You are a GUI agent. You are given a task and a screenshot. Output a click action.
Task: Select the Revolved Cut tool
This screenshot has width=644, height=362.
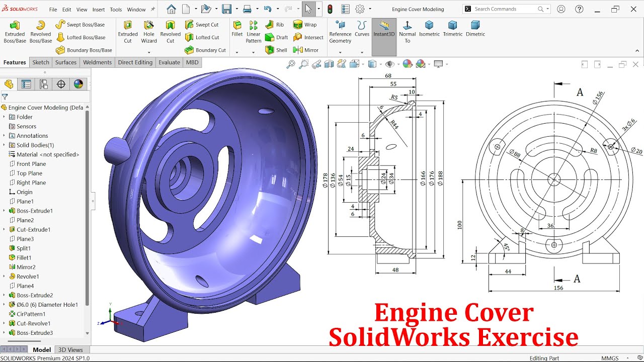[171, 32]
